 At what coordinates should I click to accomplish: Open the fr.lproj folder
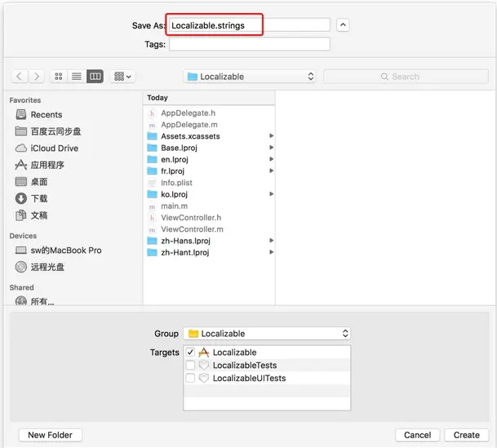[x=166, y=171]
